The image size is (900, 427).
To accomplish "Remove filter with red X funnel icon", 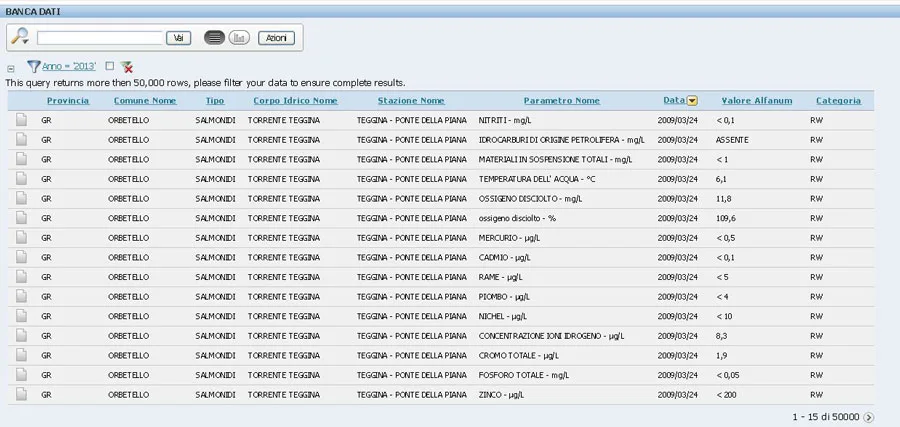I will pyautogui.click(x=126, y=67).
